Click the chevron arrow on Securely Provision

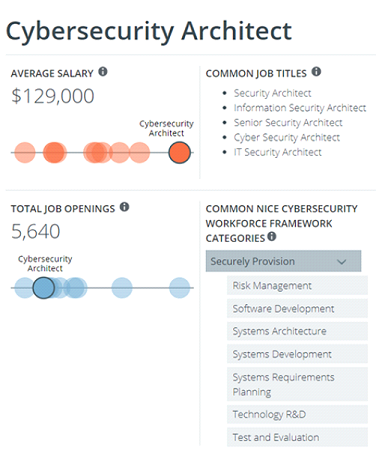[x=341, y=262]
